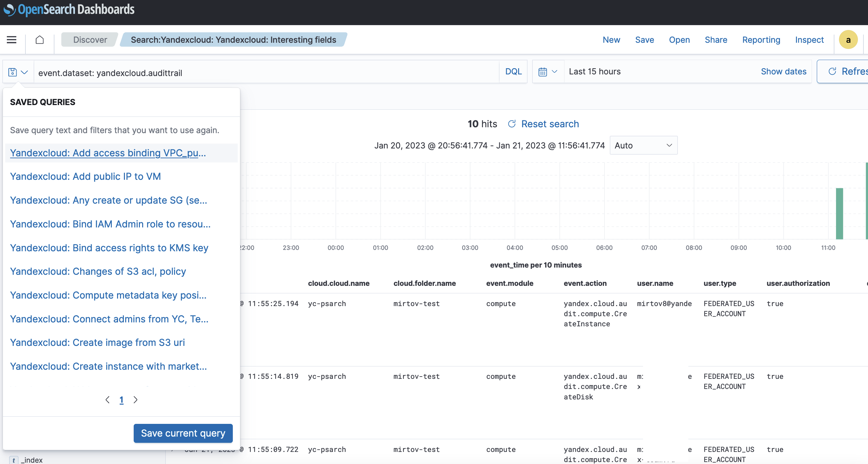868x464 pixels.
Task: Open the Reporting menu
Action: [761, 39]
